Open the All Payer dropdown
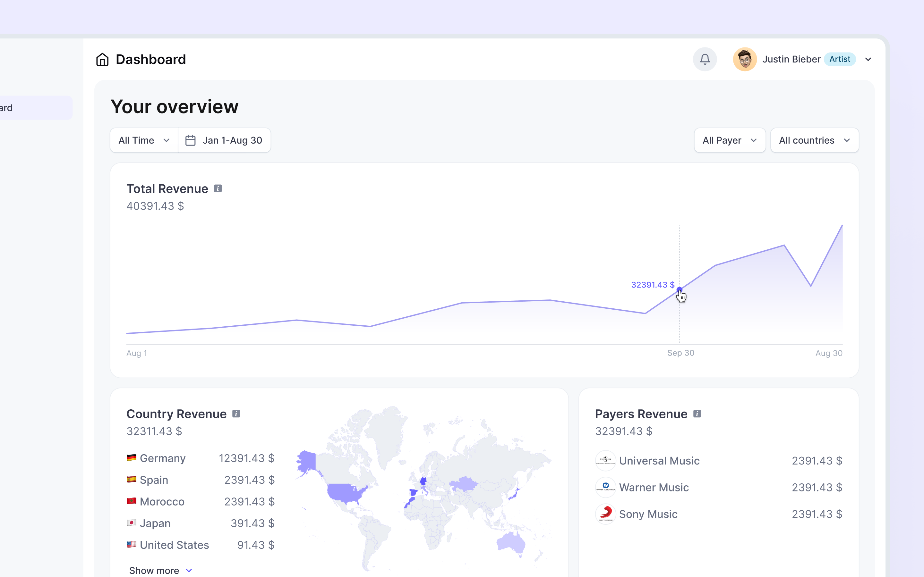The height and width of the screenshot is (577, 924). coord(730,140)
